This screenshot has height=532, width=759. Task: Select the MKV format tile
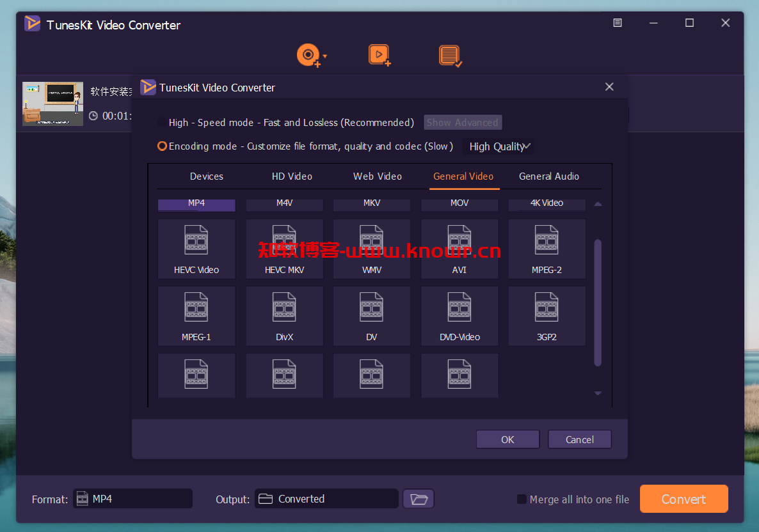coord(372,205)
